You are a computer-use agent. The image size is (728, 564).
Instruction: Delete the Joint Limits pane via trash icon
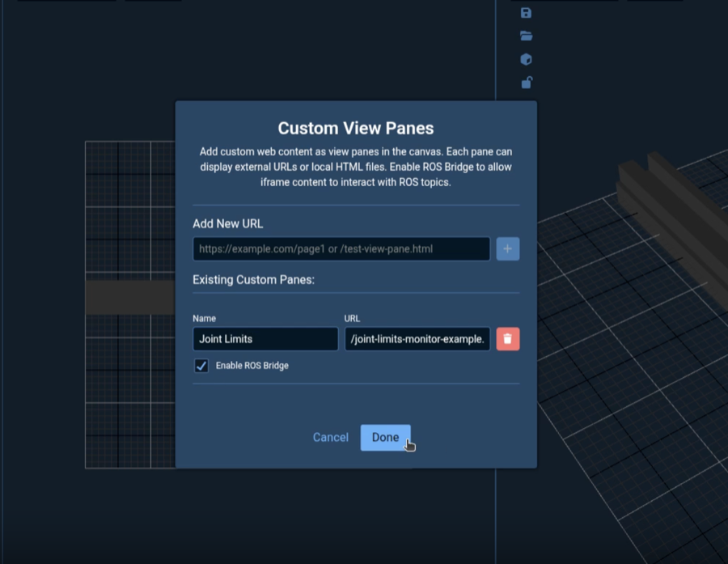tap(507, 338)
